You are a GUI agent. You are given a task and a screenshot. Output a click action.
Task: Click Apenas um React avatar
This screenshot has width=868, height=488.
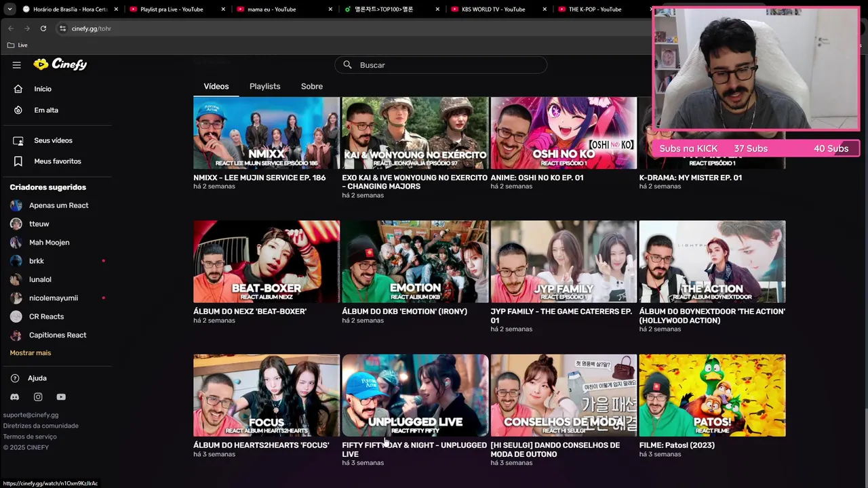(x=16, y=205)
